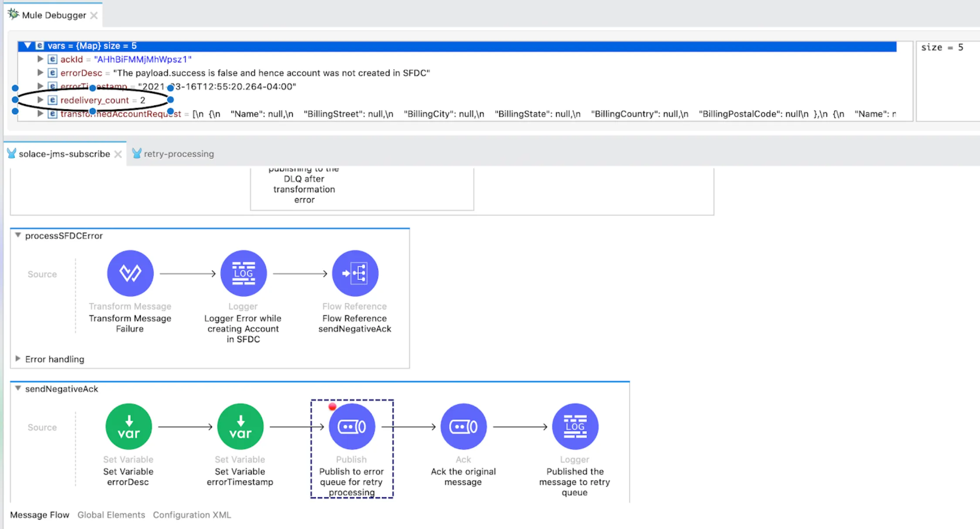Expand the redelivery_count variable
Screen dimensions: 980x529
40,100
